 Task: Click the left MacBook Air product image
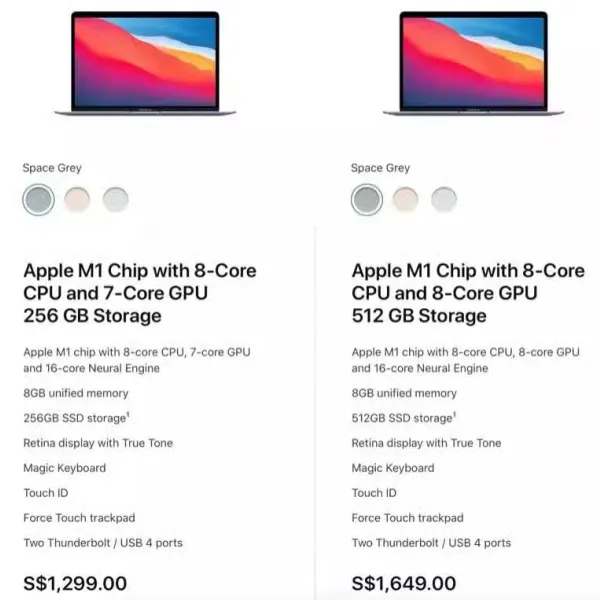145,64
